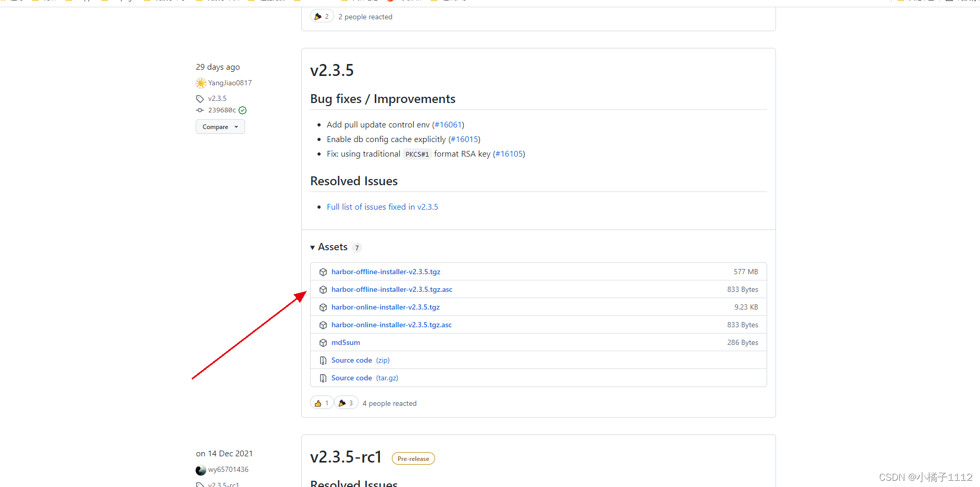Click package icon beside harbor-offline-installer-v2.3.5.tgz
The height and width of the screenshot is (487, 980).
[x=323, y=272]
